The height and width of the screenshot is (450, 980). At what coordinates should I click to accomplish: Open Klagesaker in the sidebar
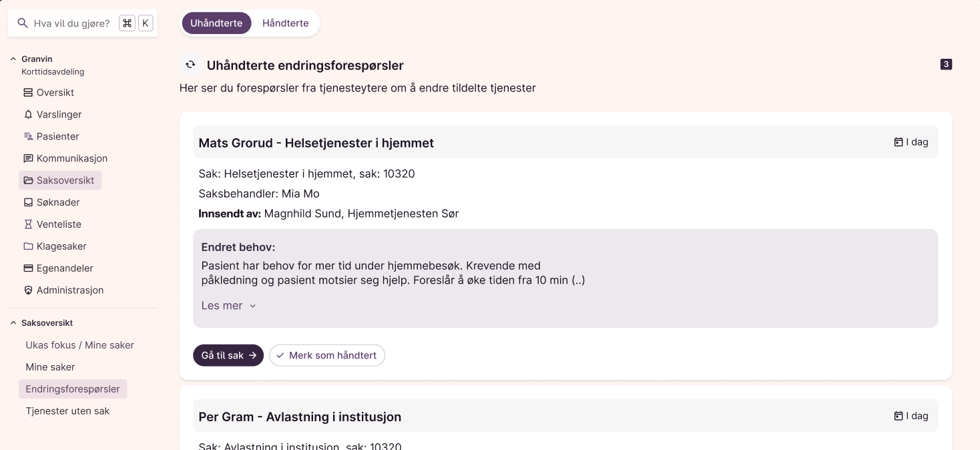tap(61, 246)
